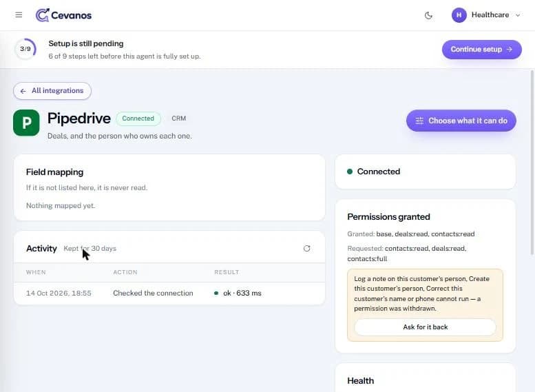Click the ACTION column header

125,272
